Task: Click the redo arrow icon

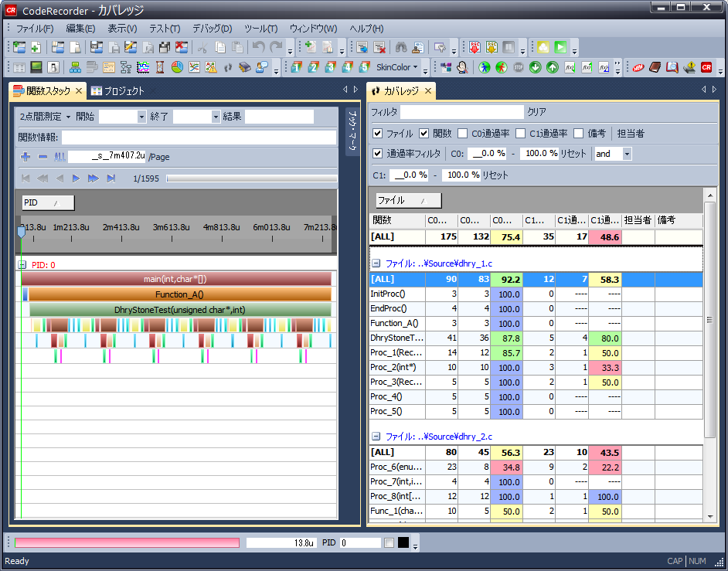Action: coord(276,47)
